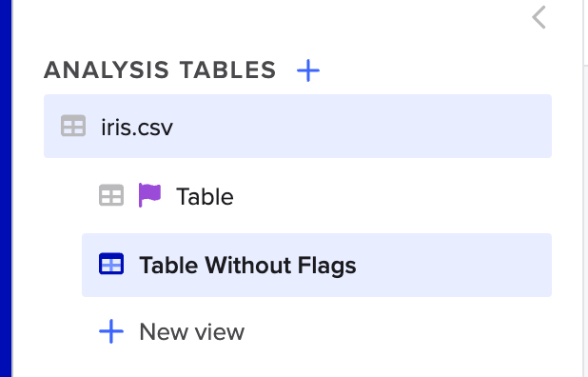Click the gray table icon beside iris.csv
This screenshot has height=377, width=588.
[73, 126]
